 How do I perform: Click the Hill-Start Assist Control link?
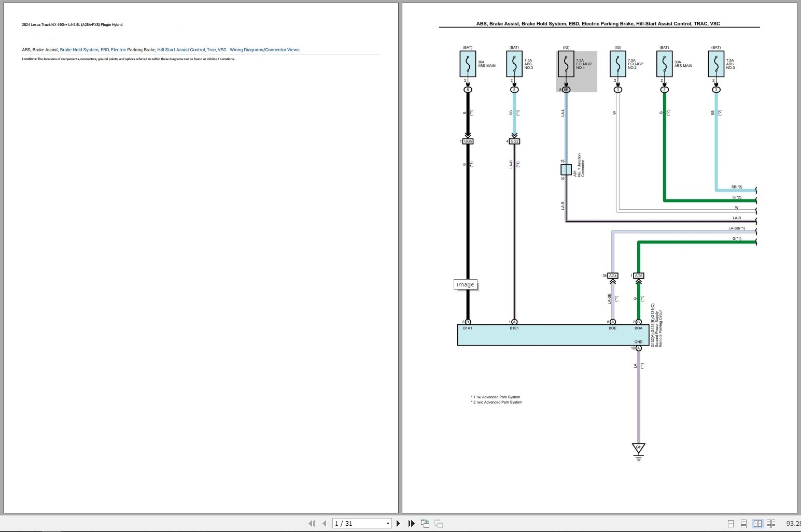[180, 49]
